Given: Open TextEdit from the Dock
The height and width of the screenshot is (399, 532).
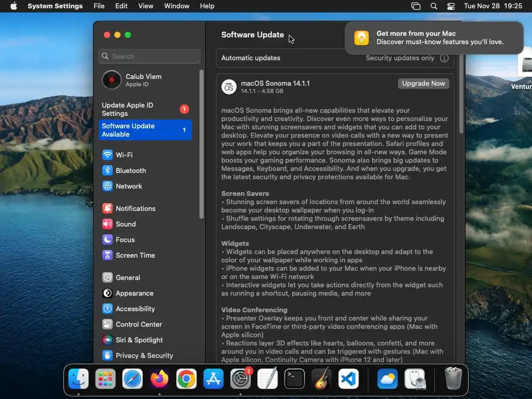Looking at the screenshot, I should click(268, 379).
